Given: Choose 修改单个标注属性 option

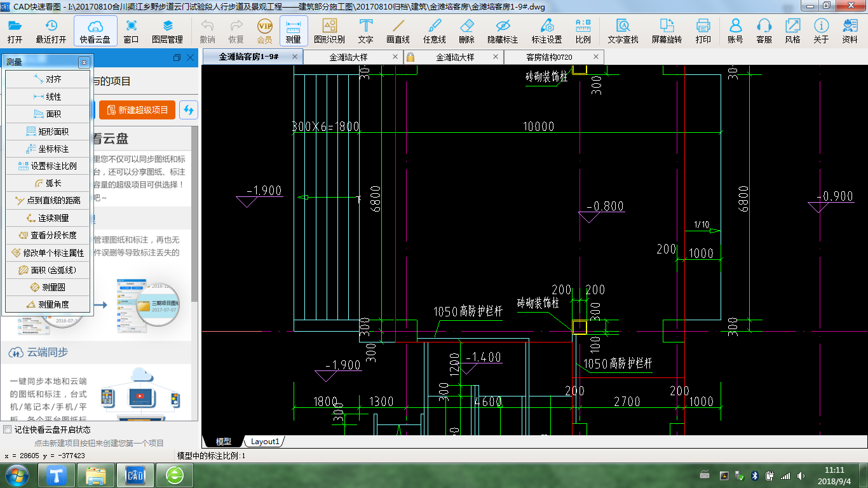Looking at the screenshot, I should click(48, 252).
